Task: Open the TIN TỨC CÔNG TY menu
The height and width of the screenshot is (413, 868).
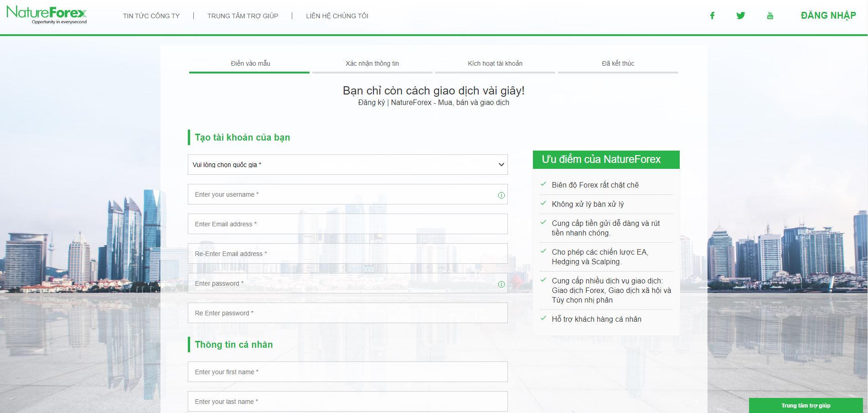Action: 151,16
